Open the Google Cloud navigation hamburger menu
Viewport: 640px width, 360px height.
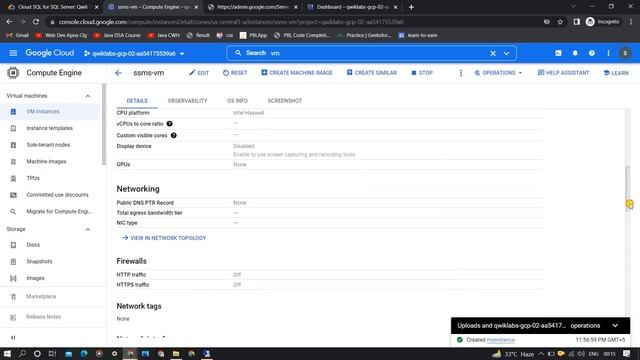click(x=13, y=53)
